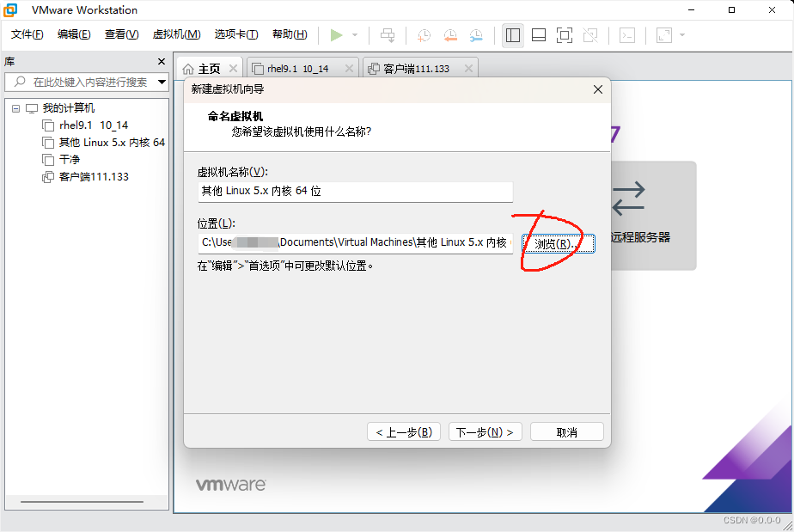Click the 远程服务器 connect tile
This screenshot has height=532, width=794.
pyautogui.click(x=653, y=216)
